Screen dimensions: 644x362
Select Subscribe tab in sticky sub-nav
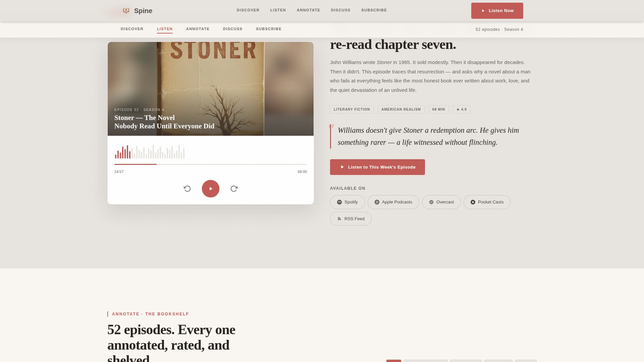coord(269,29)
